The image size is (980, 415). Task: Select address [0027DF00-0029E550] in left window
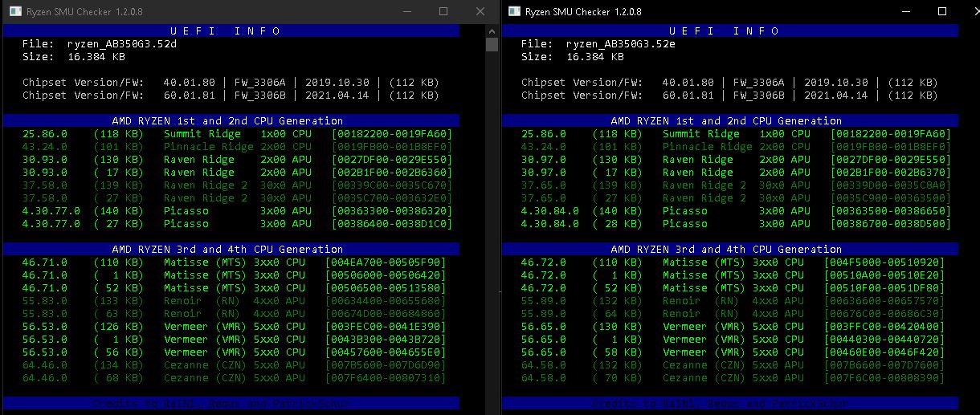point(392,160)
